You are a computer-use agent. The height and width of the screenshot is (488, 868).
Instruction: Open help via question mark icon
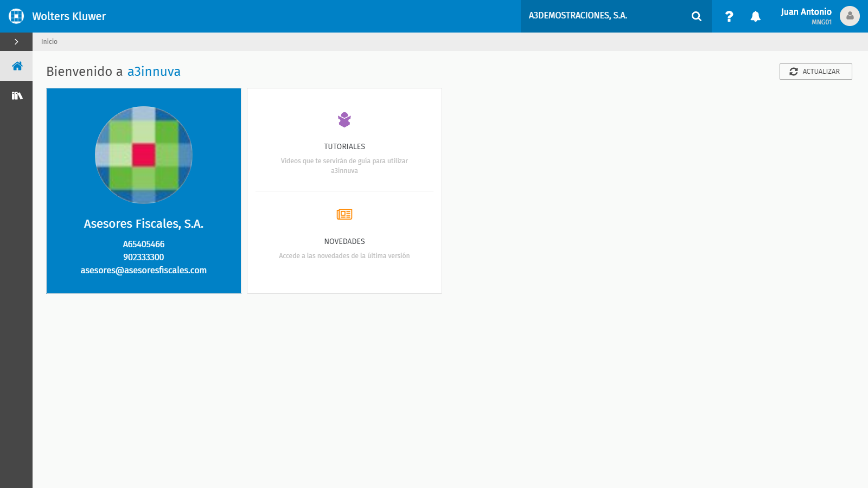pyautogui.click(x=729, y=16)
